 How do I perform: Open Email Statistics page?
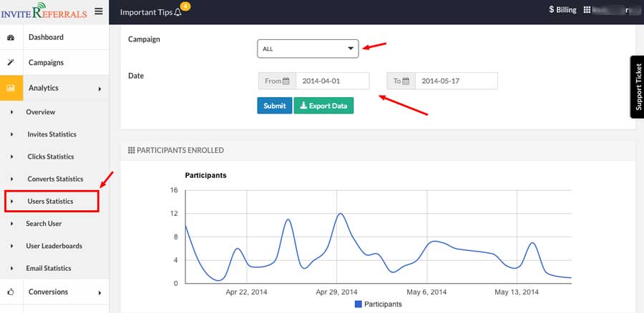coord(49,268)
